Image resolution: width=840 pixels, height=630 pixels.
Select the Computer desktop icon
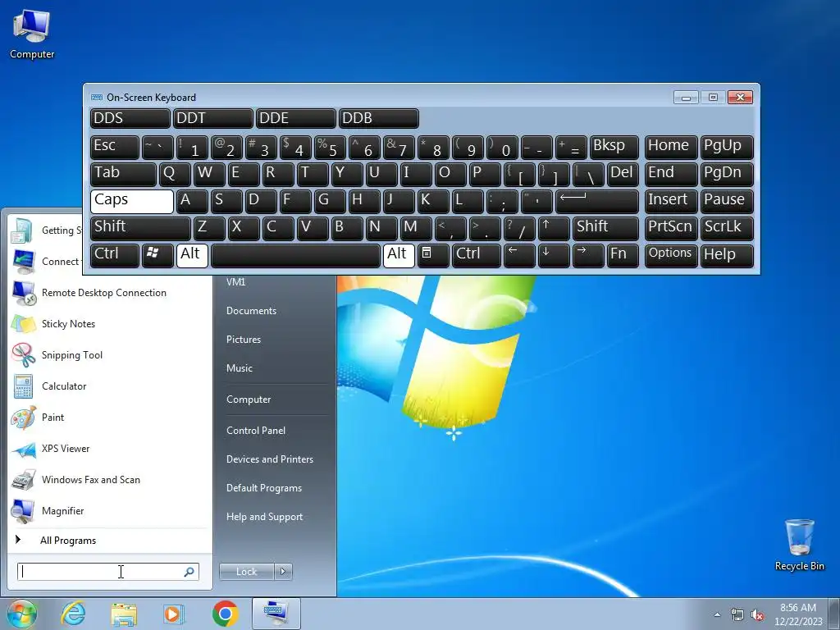pos(32,34)
